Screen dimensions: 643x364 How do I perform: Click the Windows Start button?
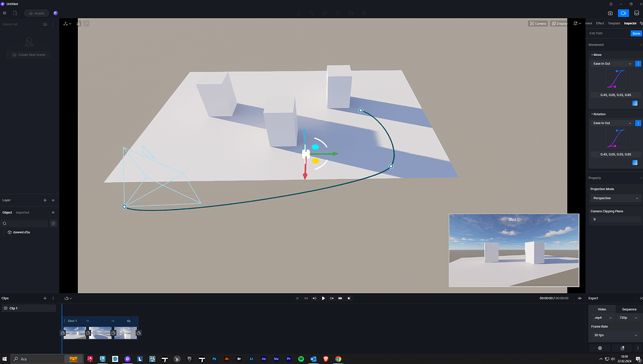(x=4, y=359)
